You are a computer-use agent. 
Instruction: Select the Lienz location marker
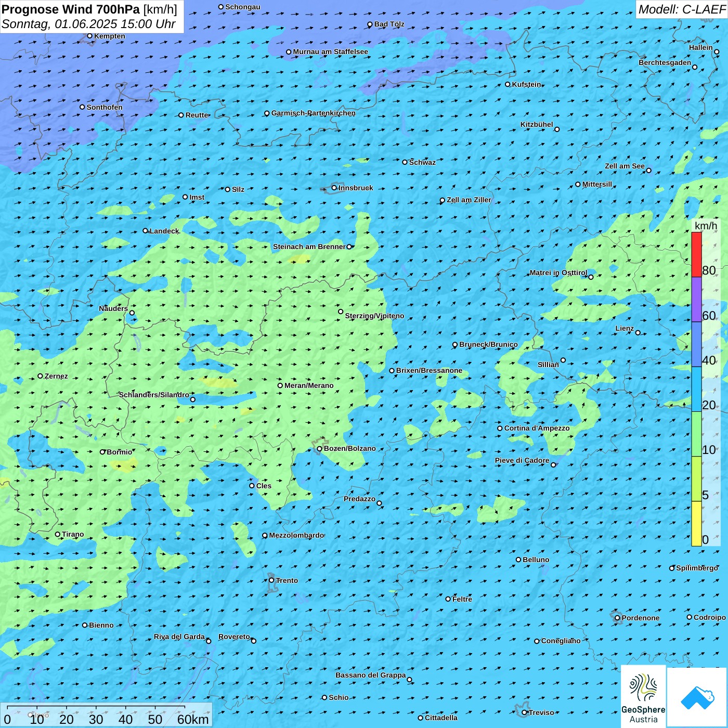pos(638,333)
